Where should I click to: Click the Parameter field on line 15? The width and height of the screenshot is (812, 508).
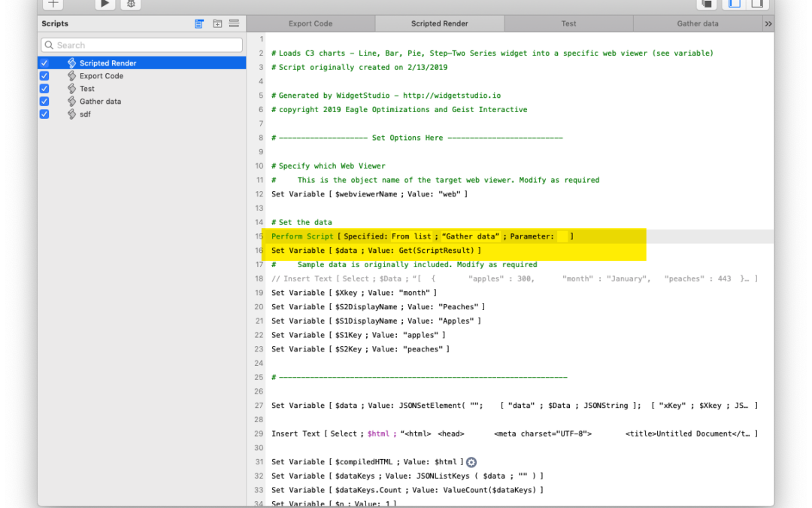[x=562, y=236]
